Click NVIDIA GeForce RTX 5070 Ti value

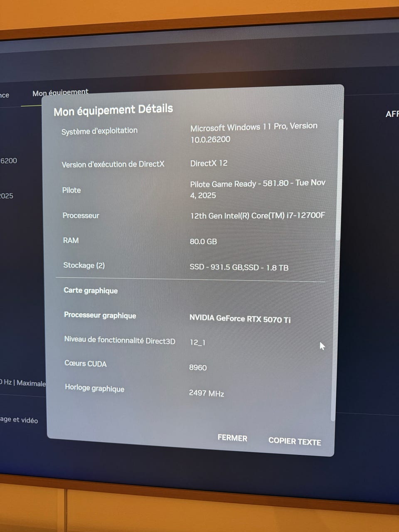(240, 319)
